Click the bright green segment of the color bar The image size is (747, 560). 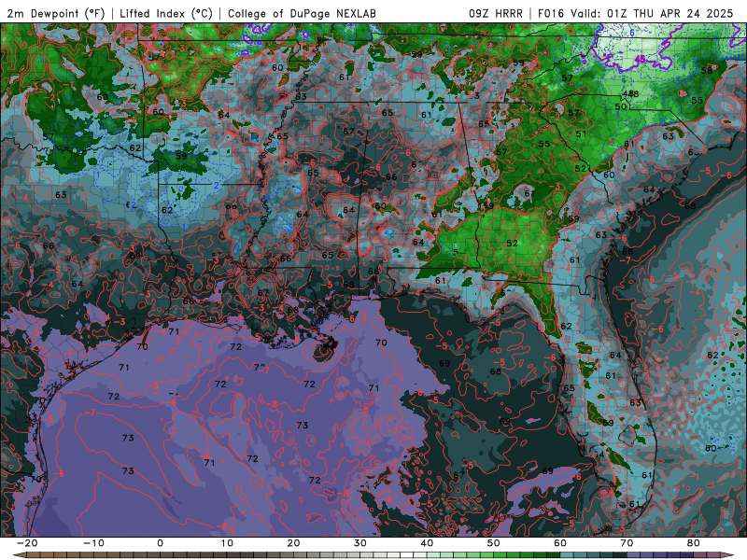(x=500, y=555)
